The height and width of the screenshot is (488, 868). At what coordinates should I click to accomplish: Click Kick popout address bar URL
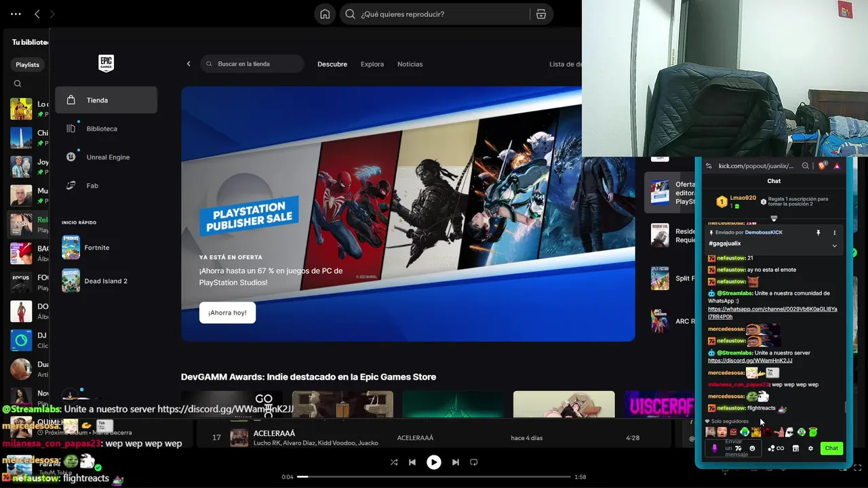tap(755, 166)
